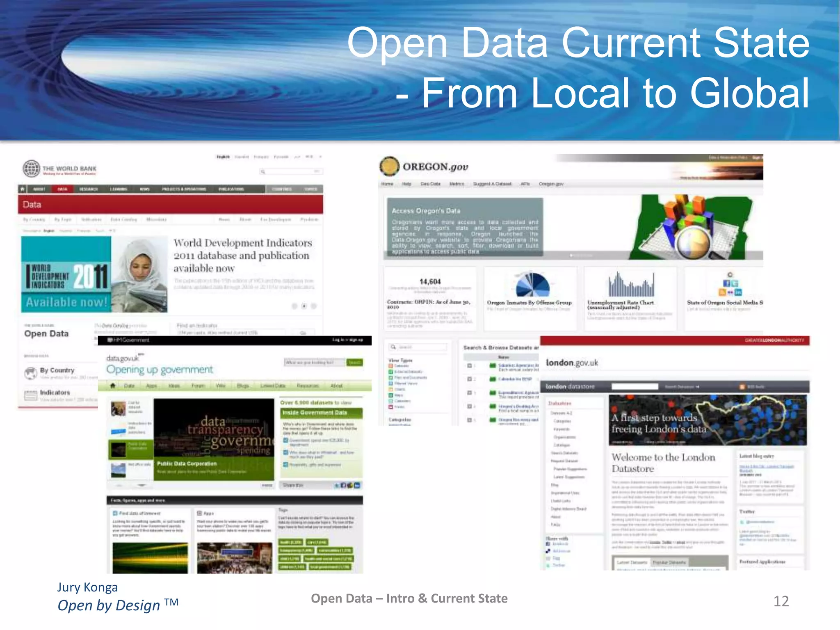Open the World Bank DATA nav tab
The image size is (840, 630).
coord(62,189)
